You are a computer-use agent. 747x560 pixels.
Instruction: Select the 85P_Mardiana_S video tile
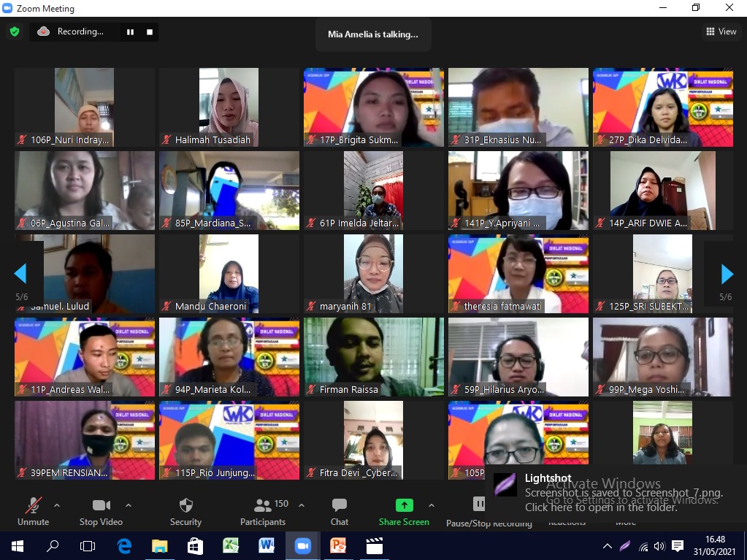229,191
